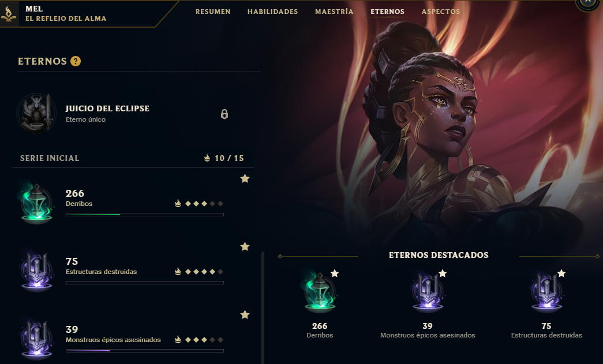This screenshot has width=603, height=364.
Task: Click Mel's champion class icon at top left
Action: [x=9, y=14]
